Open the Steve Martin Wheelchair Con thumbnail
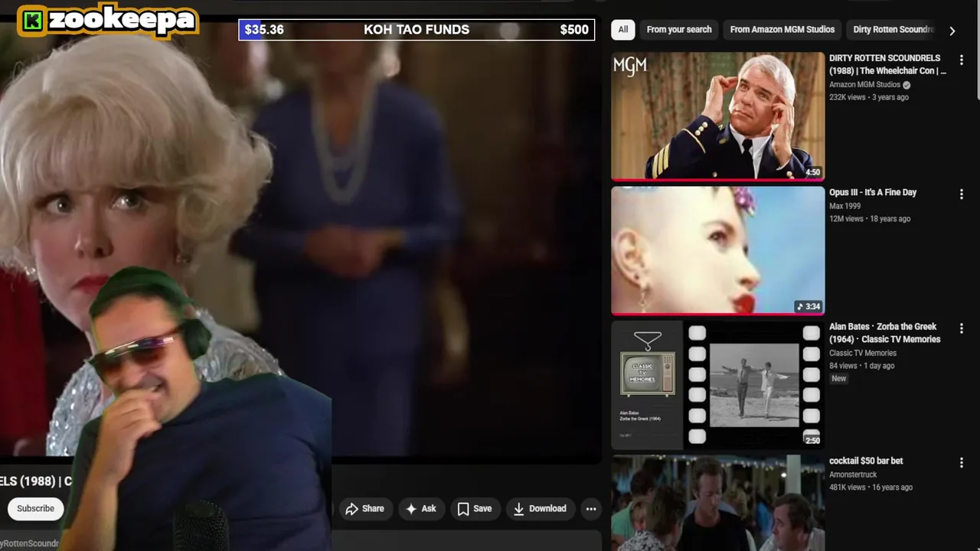 pos(718,116)
